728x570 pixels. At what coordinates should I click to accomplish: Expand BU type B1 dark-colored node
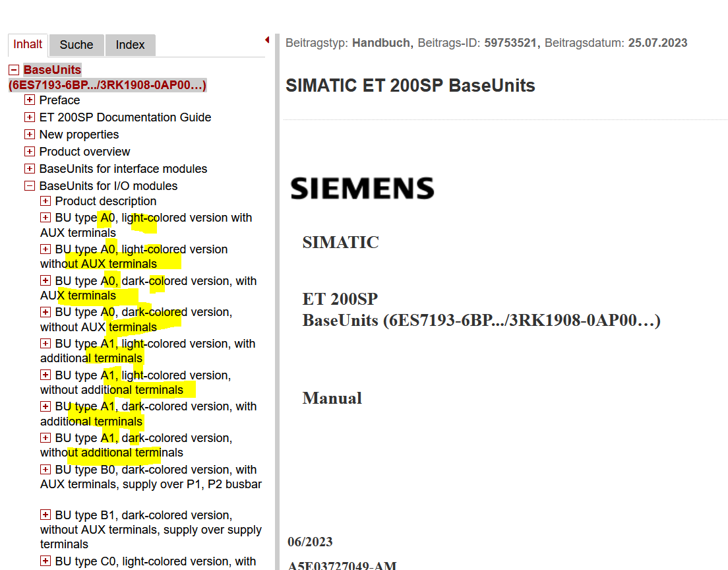click(45, 515)
